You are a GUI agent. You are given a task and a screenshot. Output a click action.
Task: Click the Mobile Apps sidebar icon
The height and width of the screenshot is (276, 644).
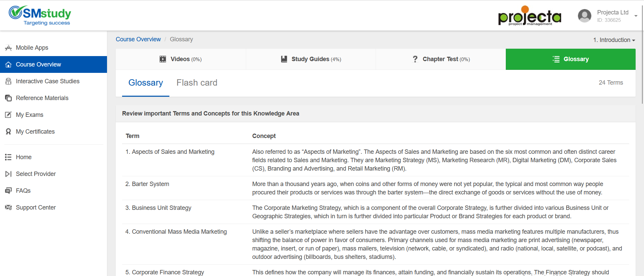coord(8,48)
